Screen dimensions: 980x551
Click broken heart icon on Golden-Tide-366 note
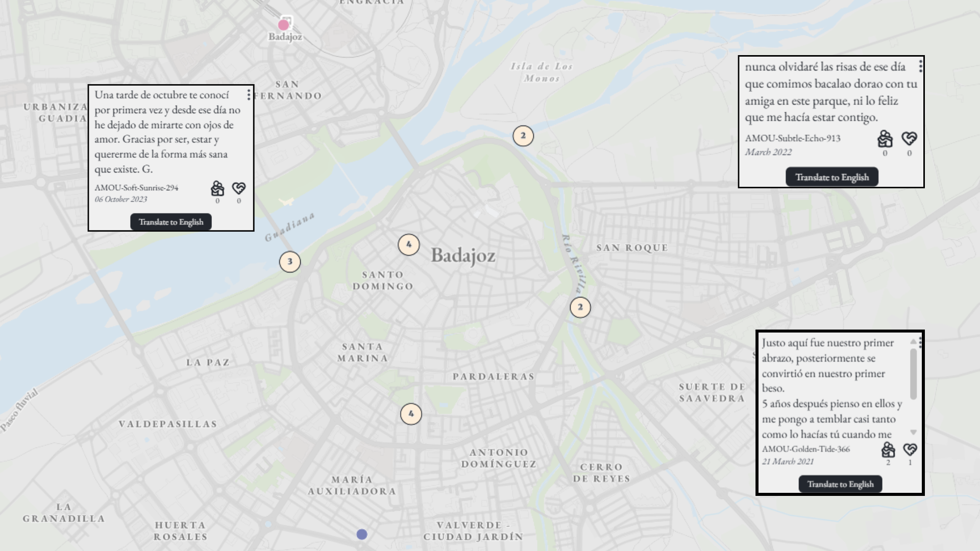pos(910,449)
